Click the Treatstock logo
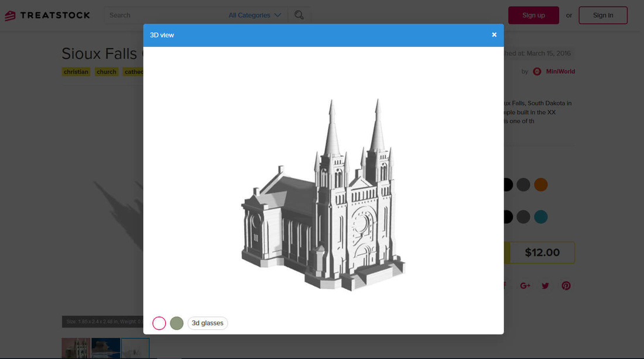The width and height of the screenshot is (644, 359). (x=47, y=15)
